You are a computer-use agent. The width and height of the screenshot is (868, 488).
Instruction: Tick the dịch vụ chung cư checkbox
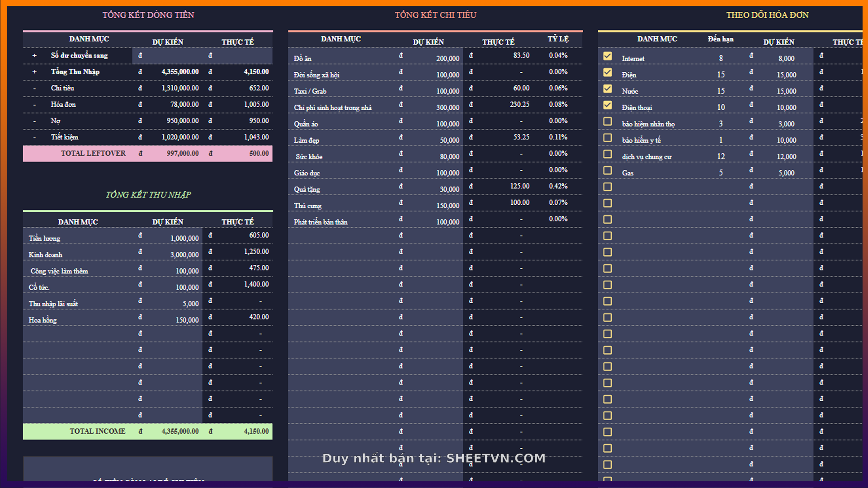tap(608, 154)
